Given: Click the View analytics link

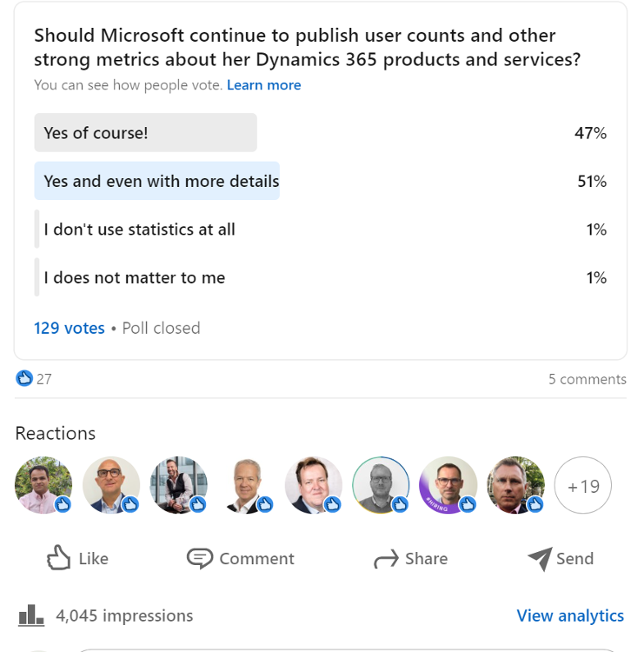Looking at the screenshot, I should click(x=570, y=615).
